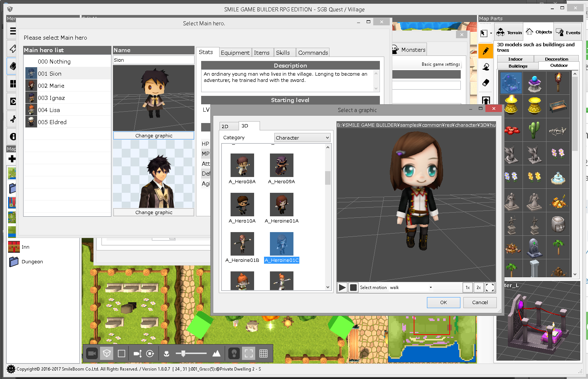Click Change graphic under 3D model
This screenshot has height=379, width=588.
[154, 136]
